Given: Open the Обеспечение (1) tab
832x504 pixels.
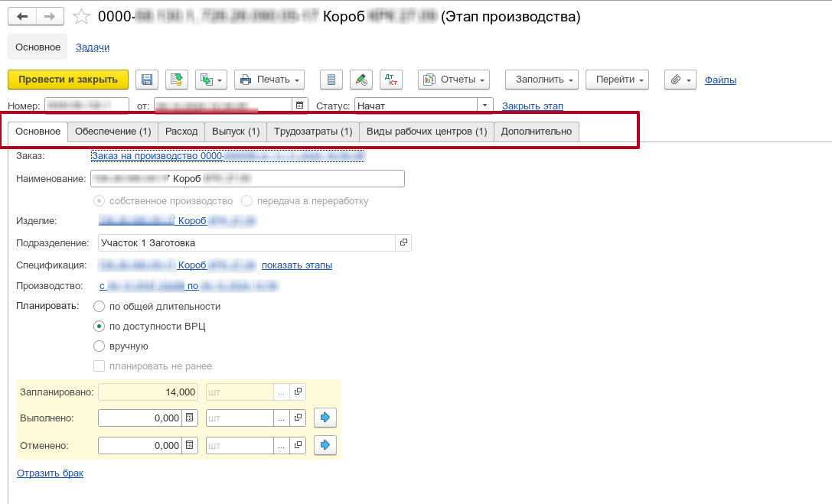Looking at the screenshot, I should tap(113, 132).
